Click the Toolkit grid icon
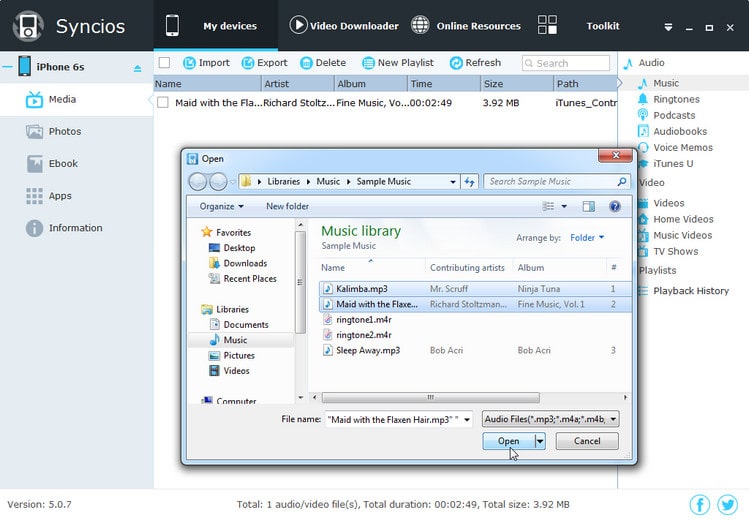This screenshot has width=749, height=521. tap(547, 24)
